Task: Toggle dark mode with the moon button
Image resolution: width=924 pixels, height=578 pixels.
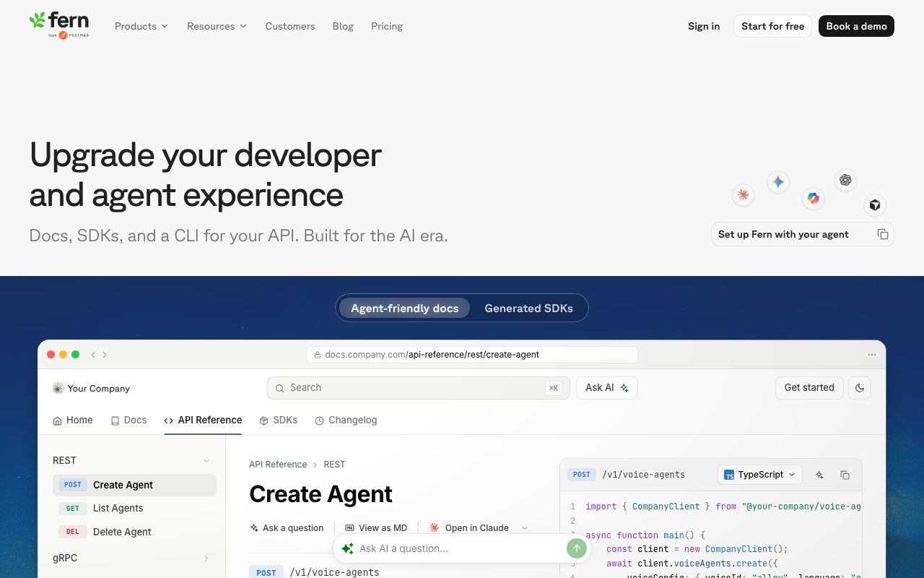Action: (x=860, y=388)
